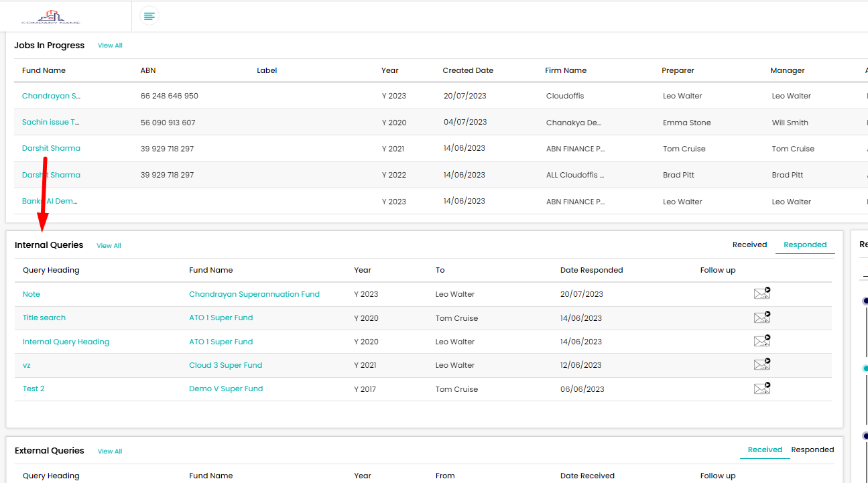Open Demo V Super Fund link
This screenshot has width=868, height=483.
pos(226,389)
